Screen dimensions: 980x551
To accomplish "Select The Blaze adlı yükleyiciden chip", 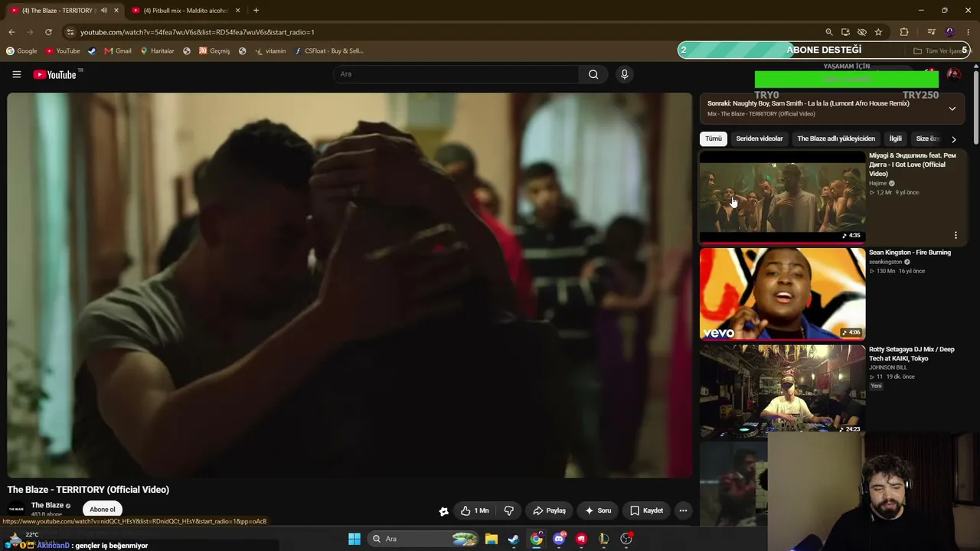I will pos(835,139).
